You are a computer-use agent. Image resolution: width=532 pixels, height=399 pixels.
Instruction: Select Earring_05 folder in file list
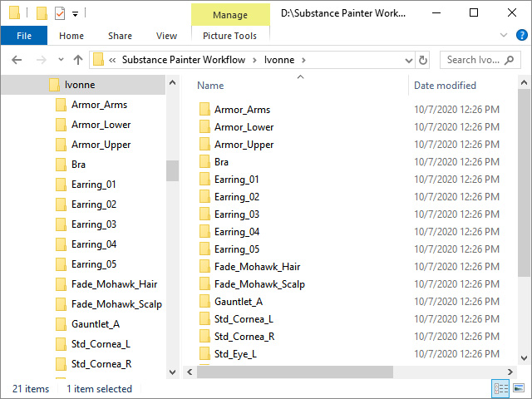pos(237,249)
